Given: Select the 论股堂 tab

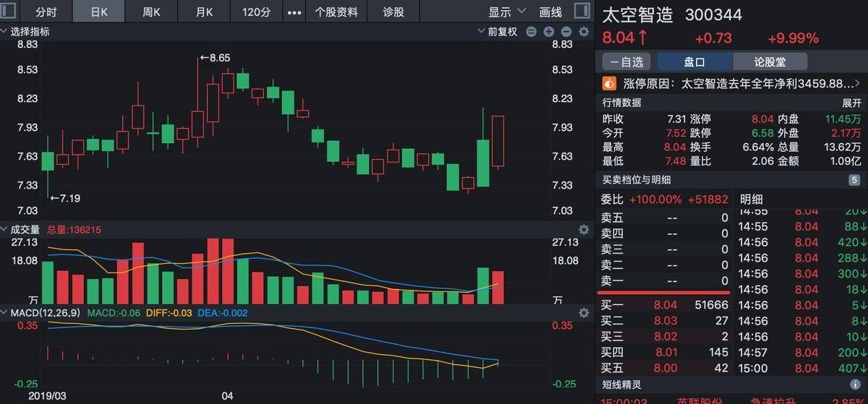Looking at the screenshot, I should (770, 62).
